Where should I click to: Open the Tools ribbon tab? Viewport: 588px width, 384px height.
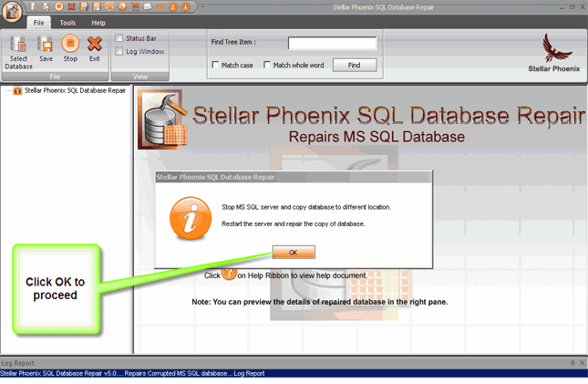click(x=67, y=23)
